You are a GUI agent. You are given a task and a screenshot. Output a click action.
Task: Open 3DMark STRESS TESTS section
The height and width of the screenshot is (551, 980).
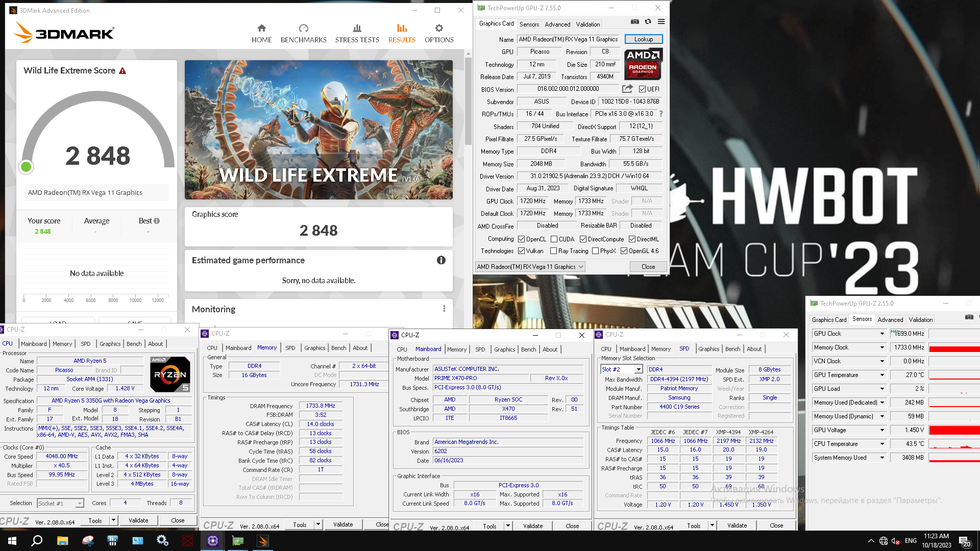(357, 34)
